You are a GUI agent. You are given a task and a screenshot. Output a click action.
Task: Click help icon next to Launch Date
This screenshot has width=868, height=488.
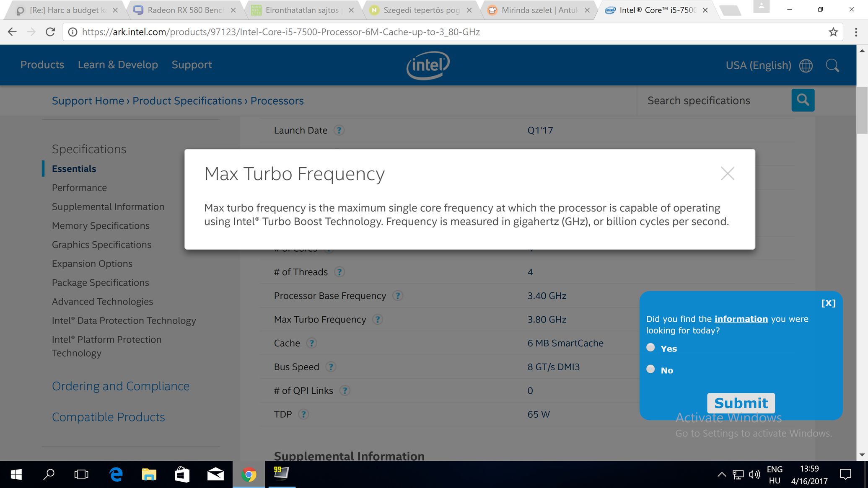(339, 130)
